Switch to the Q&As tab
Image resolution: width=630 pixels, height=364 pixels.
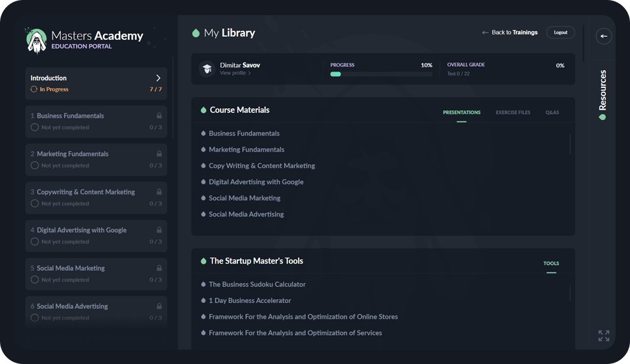click(552, 113)
